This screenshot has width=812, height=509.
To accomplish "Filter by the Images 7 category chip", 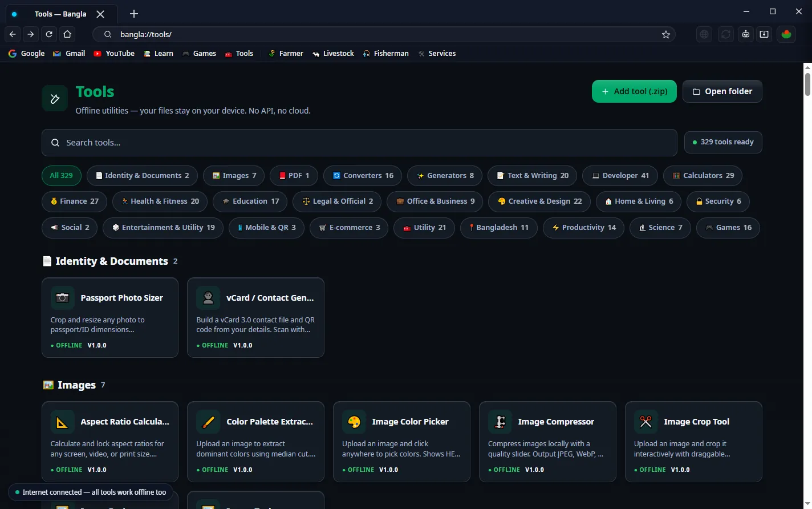I will pyautogui.click(x=234, y=176).
